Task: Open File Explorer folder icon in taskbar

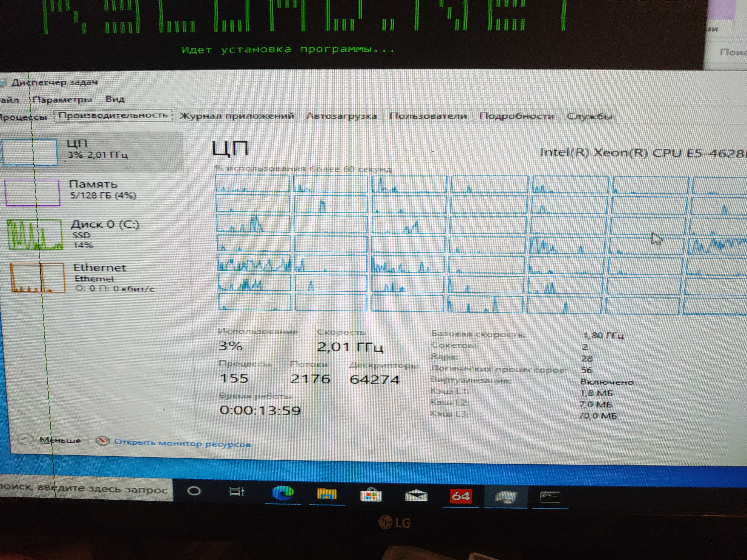Action: tap(327, 495)
